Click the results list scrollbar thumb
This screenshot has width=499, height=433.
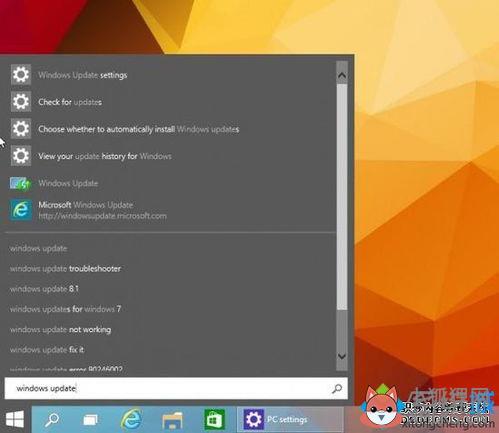coord(342,197)
